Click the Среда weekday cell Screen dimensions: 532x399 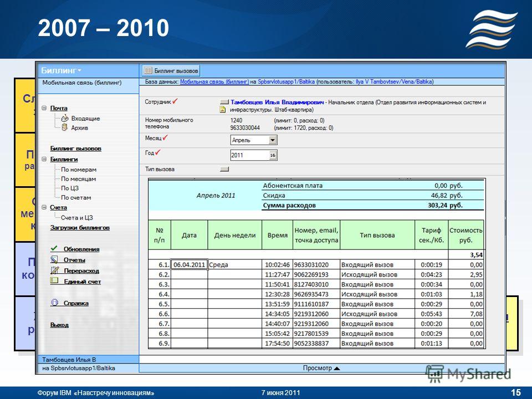(234, 265)
